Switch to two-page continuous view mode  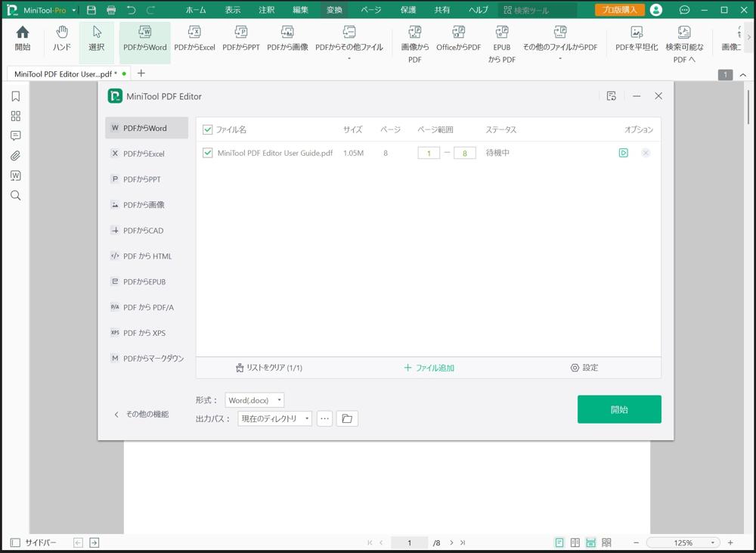606,543
